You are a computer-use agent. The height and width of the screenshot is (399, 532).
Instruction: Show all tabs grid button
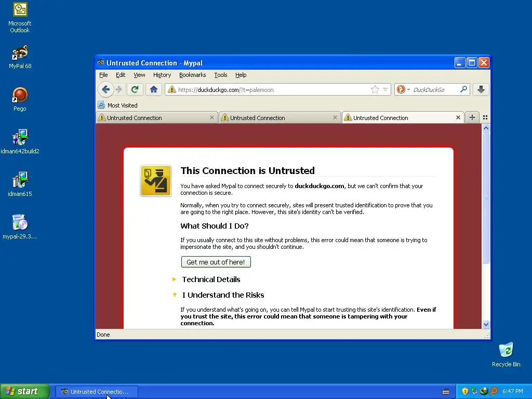[485, 117]
